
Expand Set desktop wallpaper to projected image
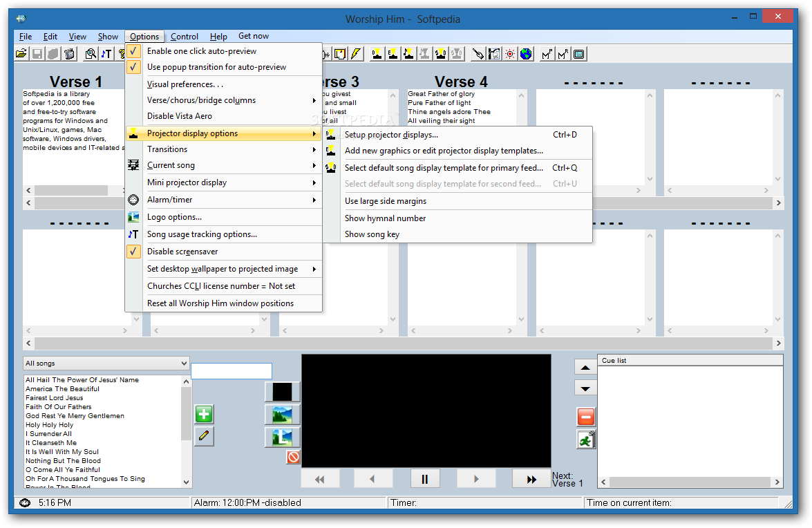[x=223, y=269]
